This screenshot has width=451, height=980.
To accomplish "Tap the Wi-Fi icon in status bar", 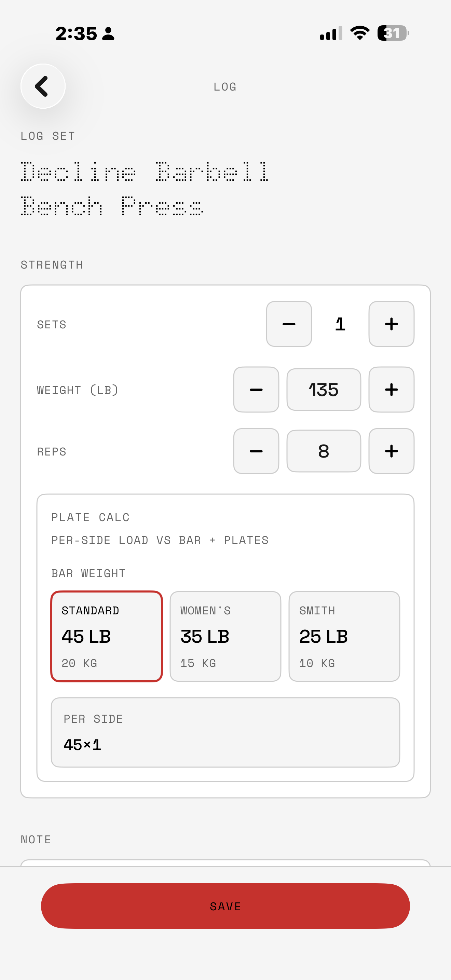I will 359,33.
